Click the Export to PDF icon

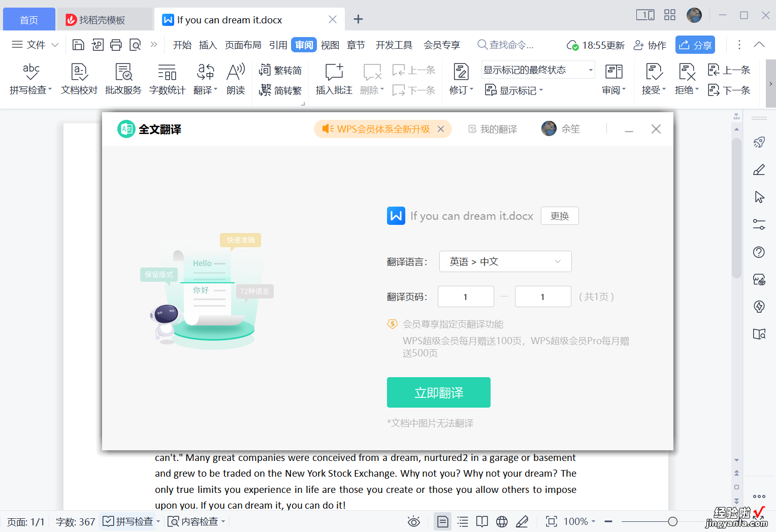click(x=97, y=45)
